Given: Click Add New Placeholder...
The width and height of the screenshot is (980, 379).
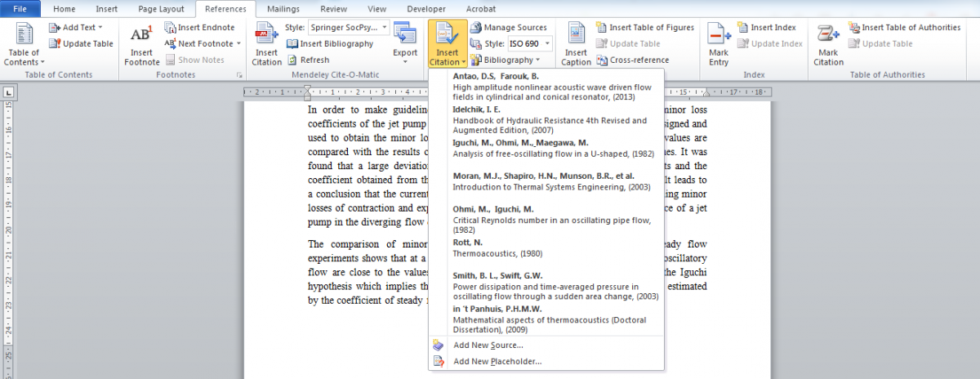Looking at the screenshot, I should (x=546, y=361).
